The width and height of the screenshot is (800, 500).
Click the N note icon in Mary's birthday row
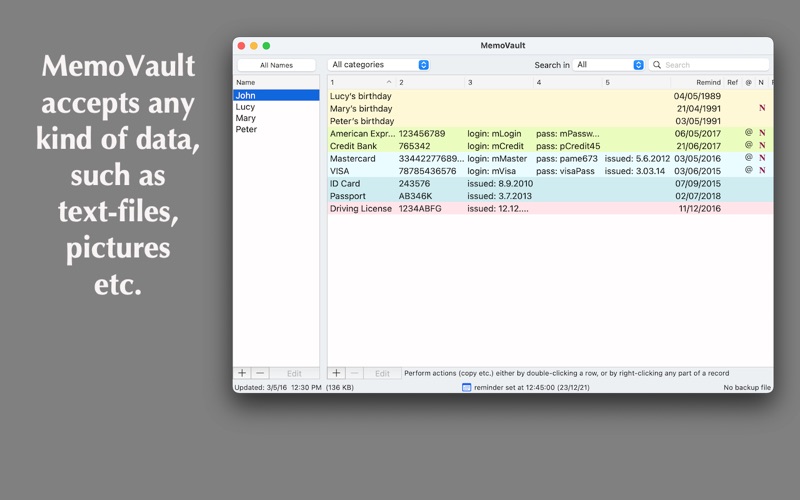coord(762,108)
